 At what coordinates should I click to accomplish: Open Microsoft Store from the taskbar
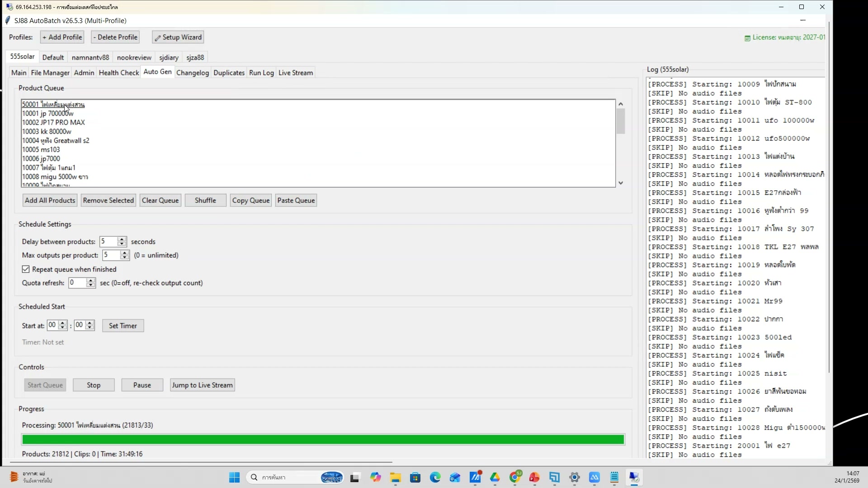pos(415,477)
